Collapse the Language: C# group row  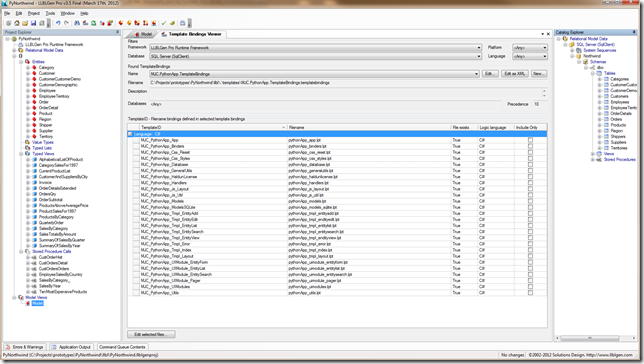pyautogui.click(x=130, y=134)
